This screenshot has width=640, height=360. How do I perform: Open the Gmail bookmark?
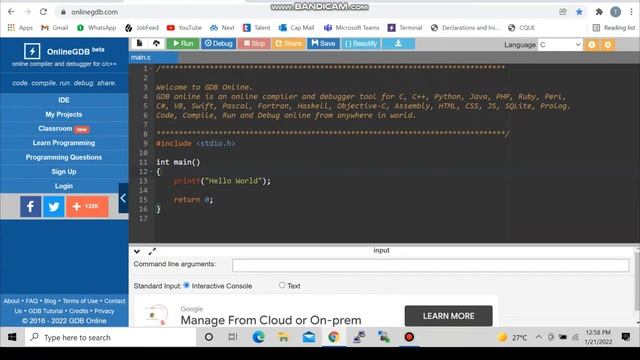55,28
